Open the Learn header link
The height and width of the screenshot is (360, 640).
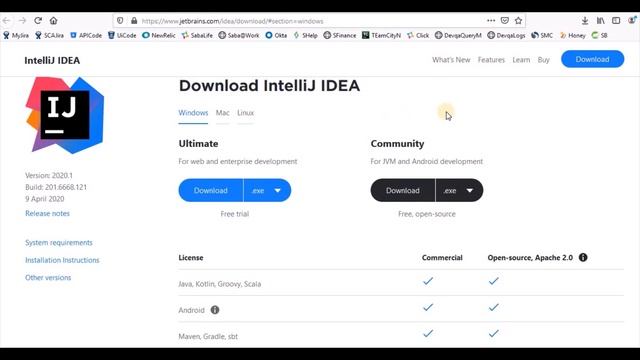521,60
